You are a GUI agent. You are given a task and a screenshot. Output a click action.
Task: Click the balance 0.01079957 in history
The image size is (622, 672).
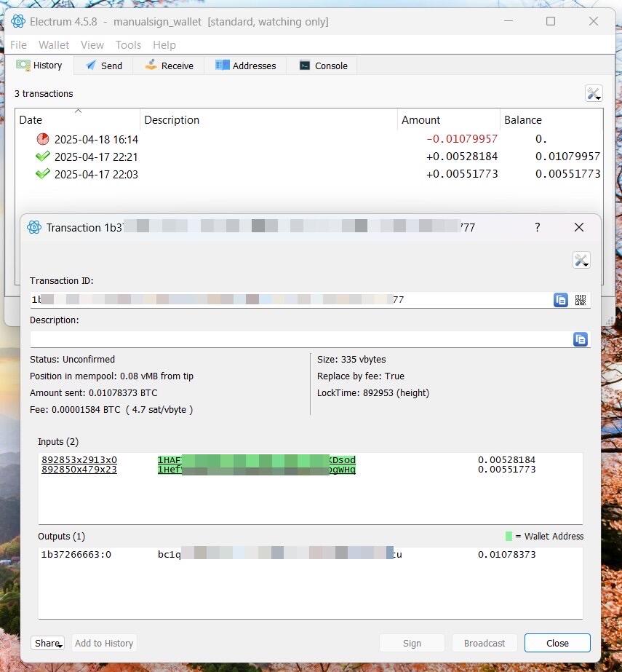[x=567, y=157]
